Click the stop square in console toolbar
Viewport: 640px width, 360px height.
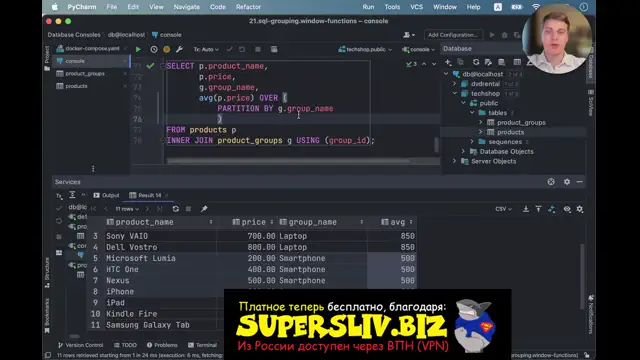[x=258, y=49]
